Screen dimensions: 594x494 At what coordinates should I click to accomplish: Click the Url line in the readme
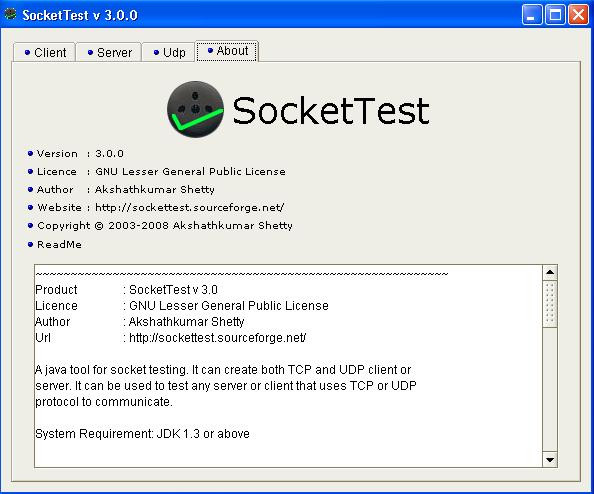(170, 338)
